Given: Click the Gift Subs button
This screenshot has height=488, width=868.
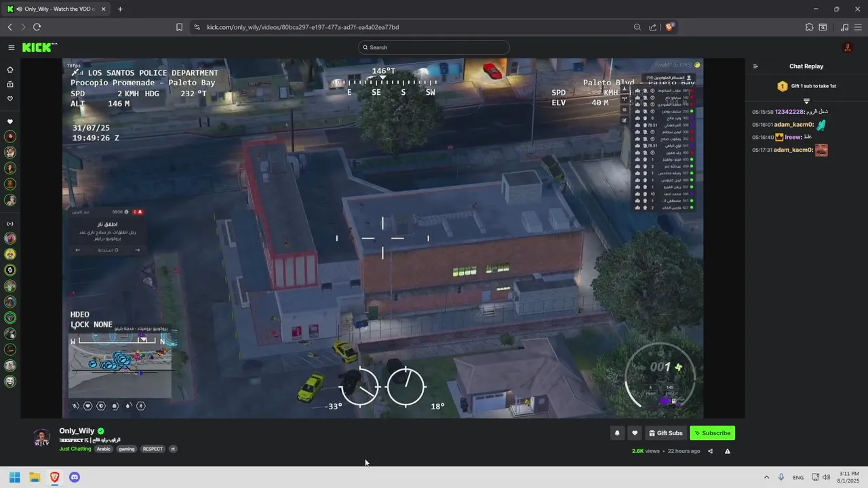Looking at the screenshot, I should [x=666, y=433].
